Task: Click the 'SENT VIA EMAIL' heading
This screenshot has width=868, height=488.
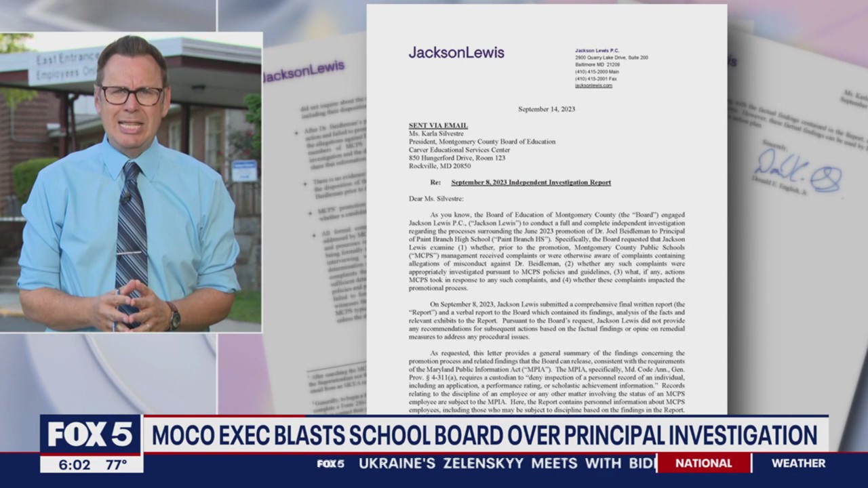Action: (438, 125)
